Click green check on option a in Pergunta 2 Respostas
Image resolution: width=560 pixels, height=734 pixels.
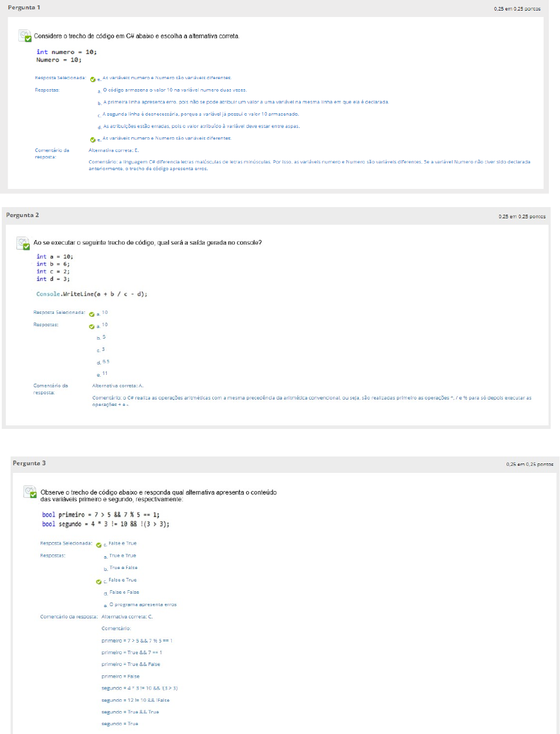pos(91,326)
